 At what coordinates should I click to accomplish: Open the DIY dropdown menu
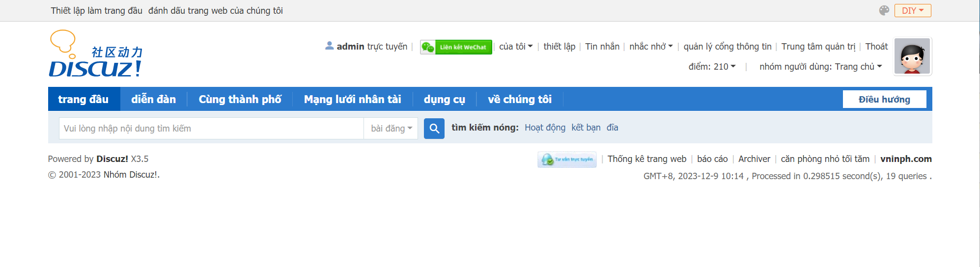coord(912,11)
